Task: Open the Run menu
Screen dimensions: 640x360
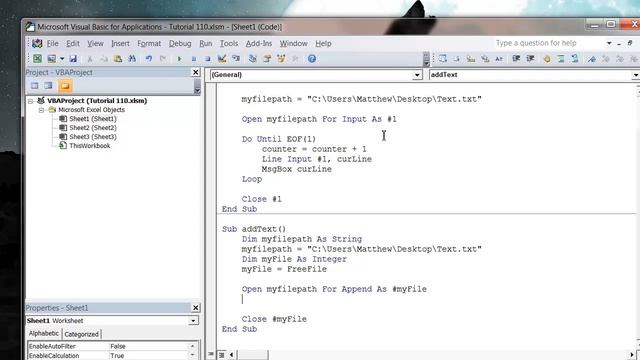Action: coord(206,43)
